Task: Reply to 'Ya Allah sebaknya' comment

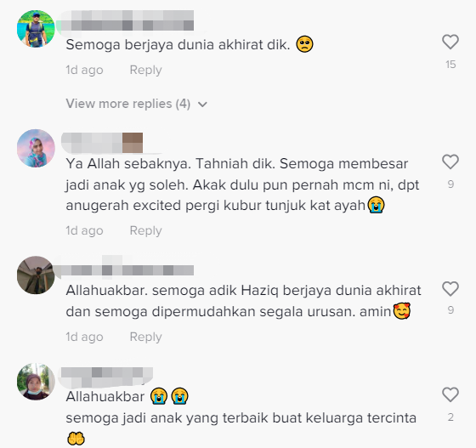Action: coord(145,230)
